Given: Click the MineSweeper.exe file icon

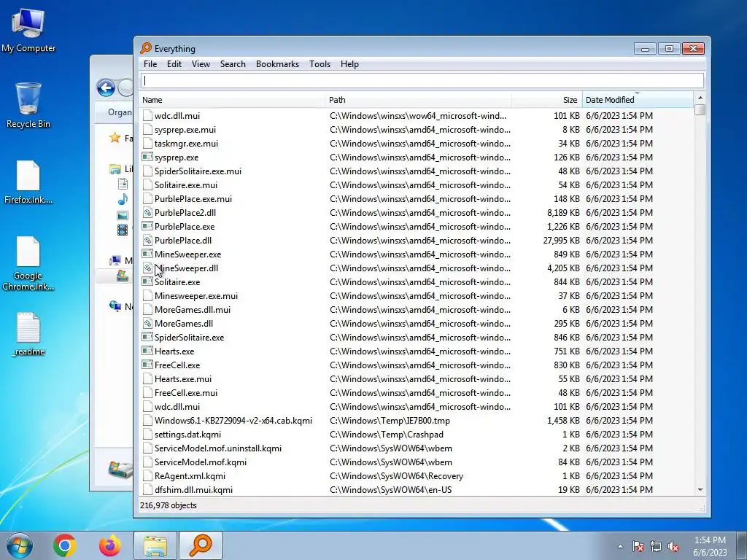Looking at the screenshot, I should pos(147,254).
